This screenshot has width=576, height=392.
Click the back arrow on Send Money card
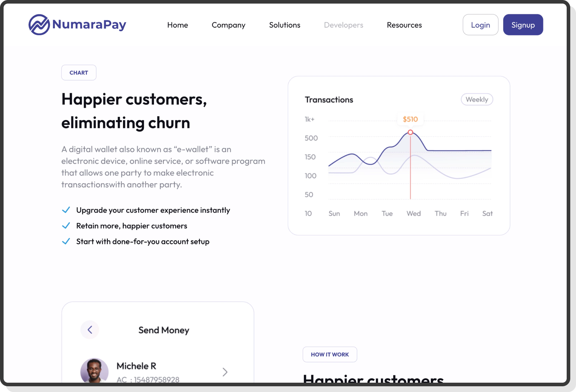coord(90,330)
